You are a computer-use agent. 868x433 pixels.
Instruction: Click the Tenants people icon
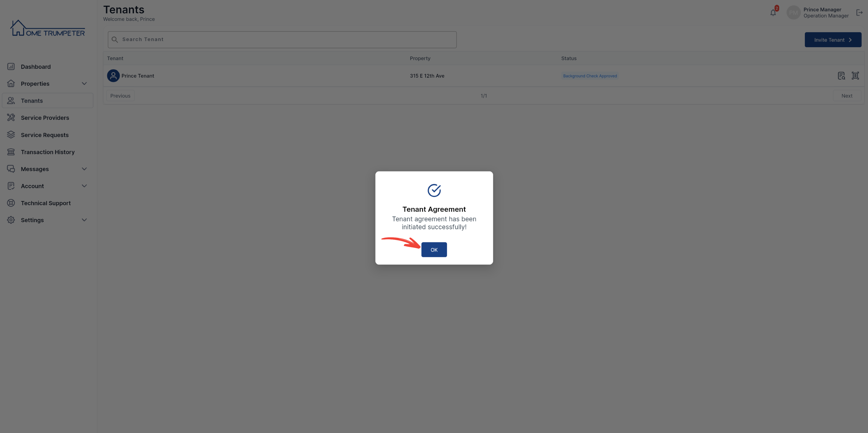point(11,100)
